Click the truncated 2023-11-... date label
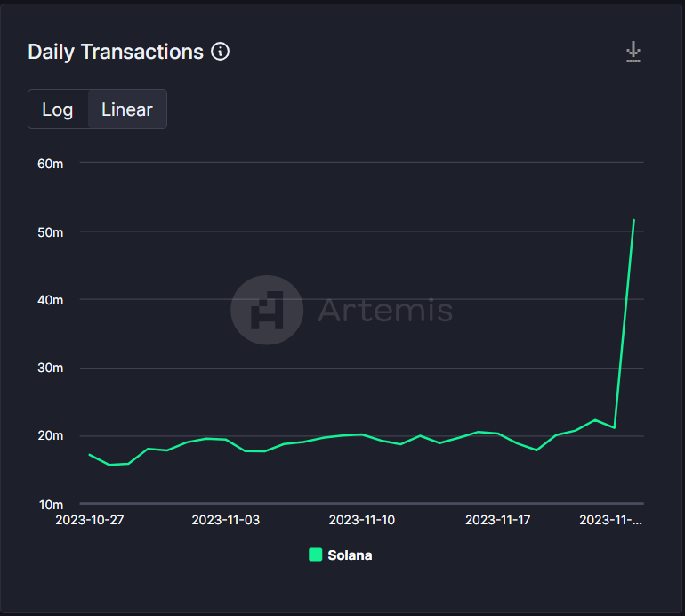Viewport: 685px width, 616px height. [x=611, y=520]
